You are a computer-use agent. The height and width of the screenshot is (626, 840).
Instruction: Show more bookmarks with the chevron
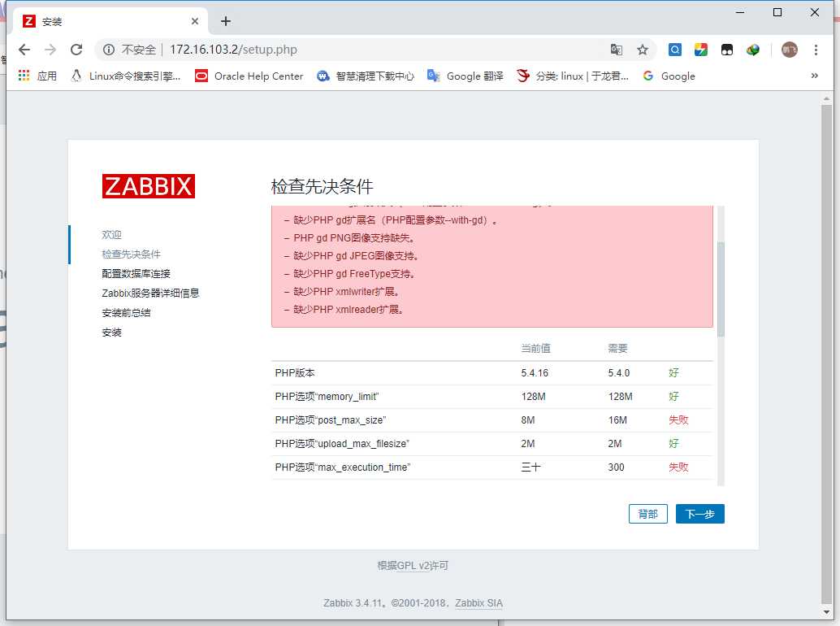click(x=814, y=76)
